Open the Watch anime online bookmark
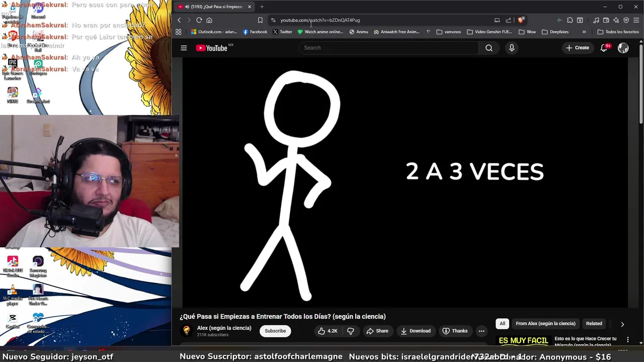 tap(320, 32)
